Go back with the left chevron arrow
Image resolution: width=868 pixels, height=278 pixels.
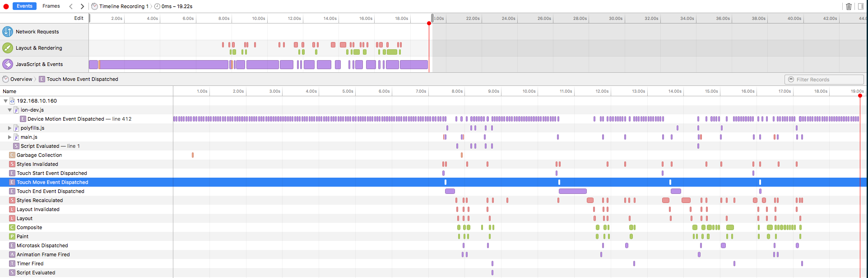coord(71,6)
